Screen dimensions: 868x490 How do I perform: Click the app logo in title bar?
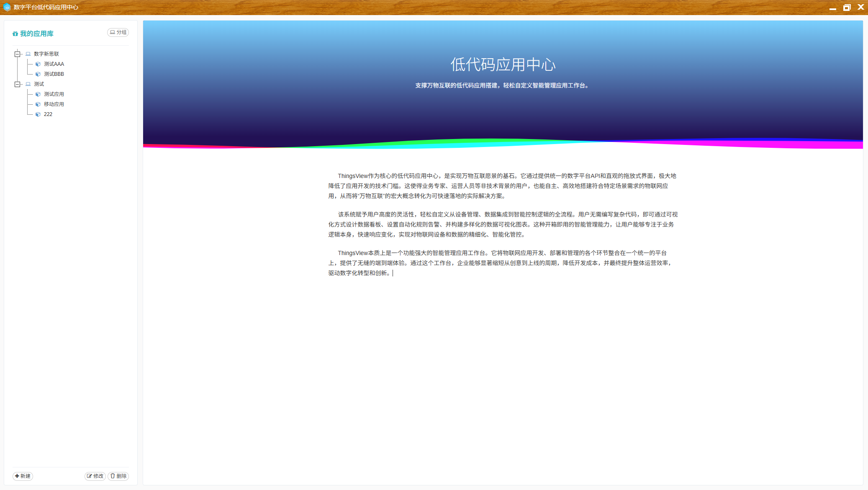point(7,7)
